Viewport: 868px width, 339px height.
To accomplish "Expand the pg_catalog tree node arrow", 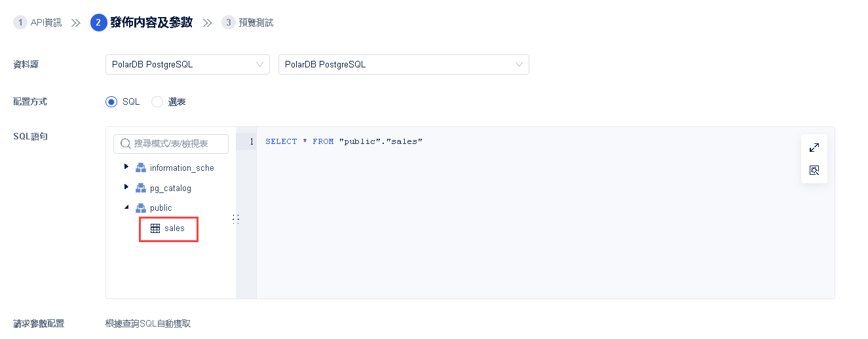I will [x=126, y=187].
